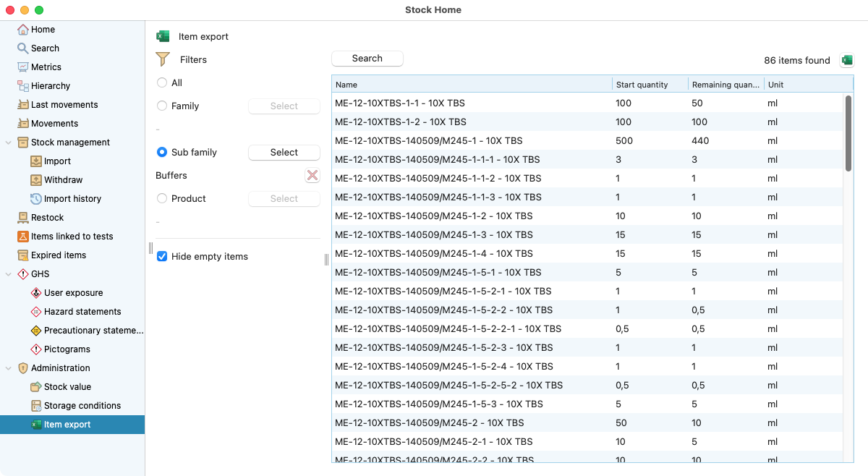Screen dimensions: 868x476
Task: Click the Movements icon in sidebar
Action: coord(23,124)
